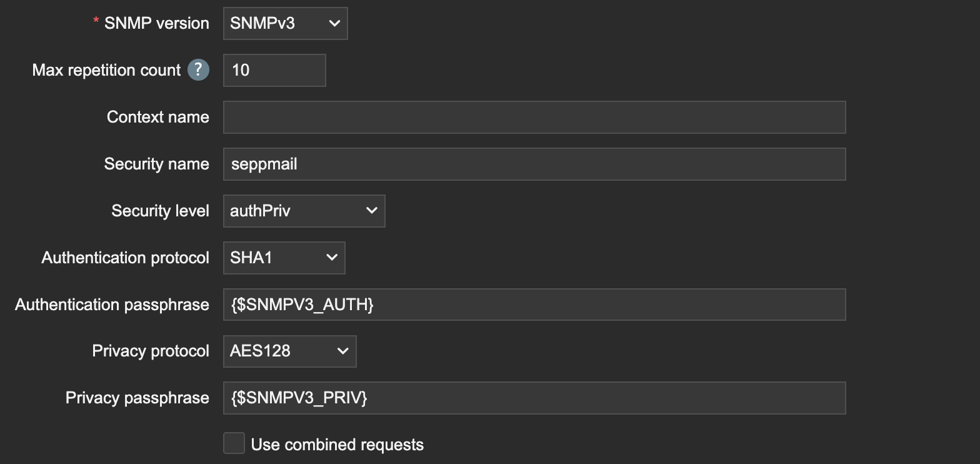Open the Authentication protocol dropdown
Screen dimensions: 980x464
[x=284, y=258]
